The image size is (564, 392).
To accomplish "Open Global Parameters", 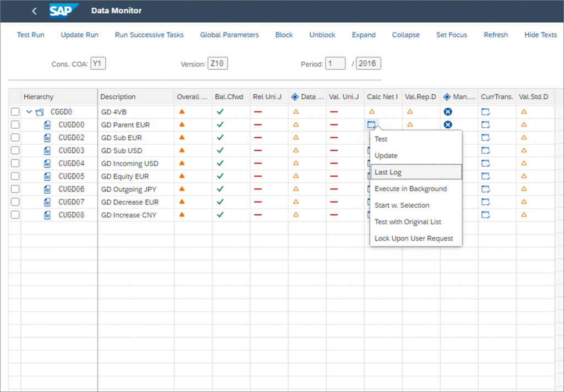I will click(230, 35).
